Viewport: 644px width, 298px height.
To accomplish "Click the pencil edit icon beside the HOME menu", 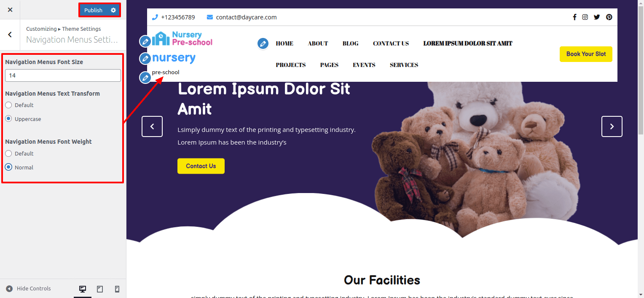I will 263,43.
